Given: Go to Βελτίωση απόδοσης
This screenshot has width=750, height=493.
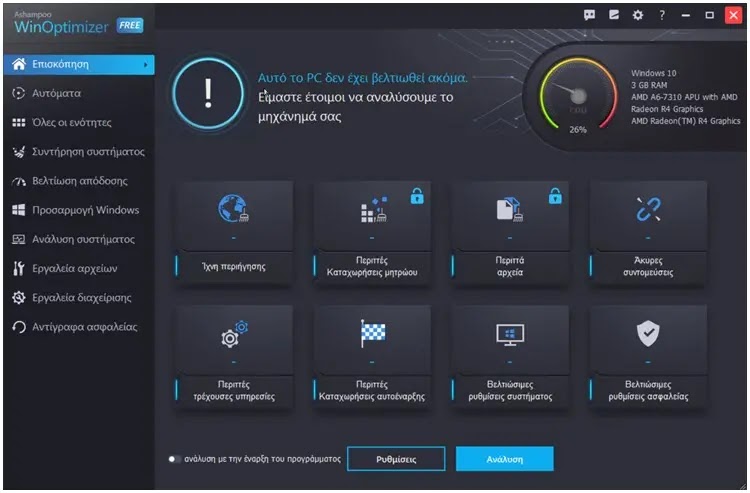Looking at the screenshot, I should tap(80, 181).
